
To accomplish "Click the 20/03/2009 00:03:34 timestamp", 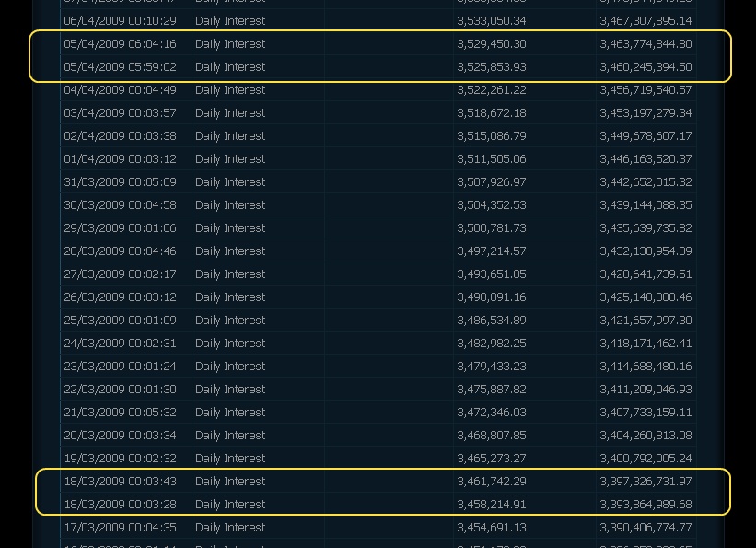I will [120, 436].
